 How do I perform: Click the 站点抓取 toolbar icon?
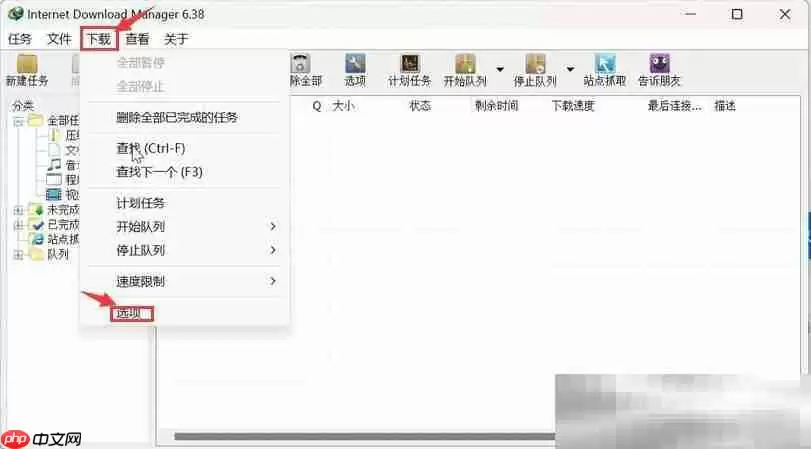tap(605, 70)
